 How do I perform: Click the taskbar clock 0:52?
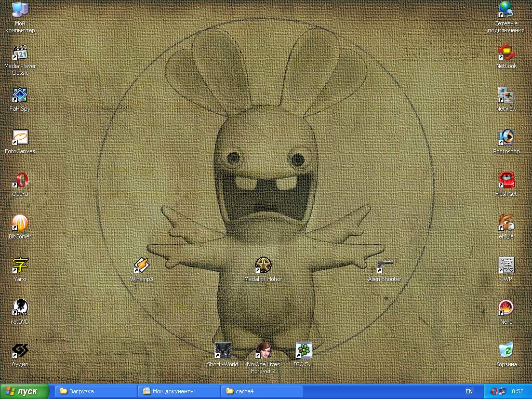coord(518,391)
